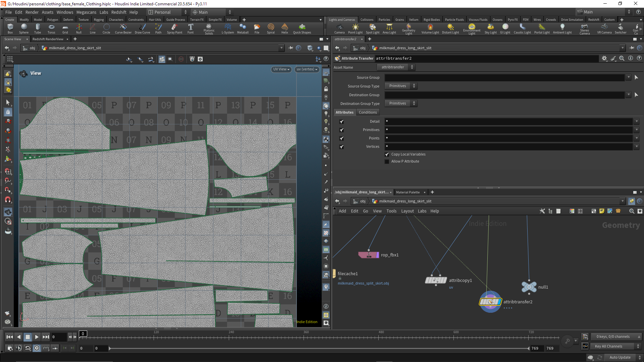Click the L-System shelf tool
The width and height of the screenshot is (644, 362).
click(228, 28)
